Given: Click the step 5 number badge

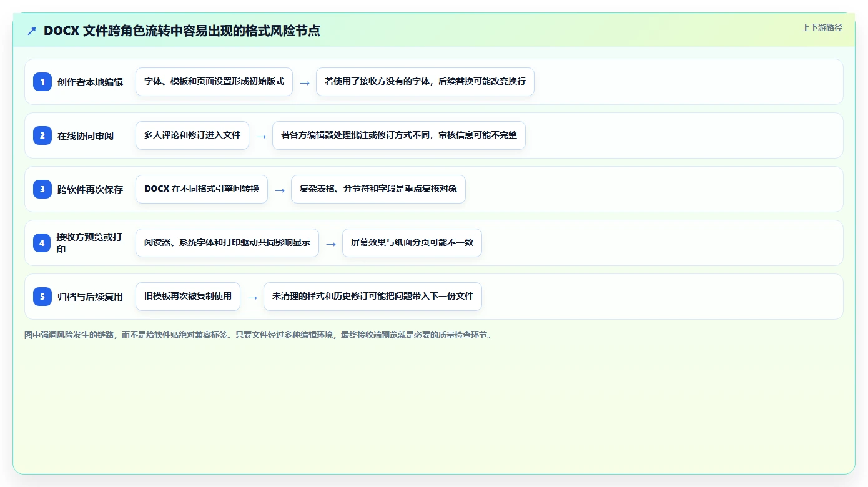Looking at the screenshot, I should coord(42,297).
